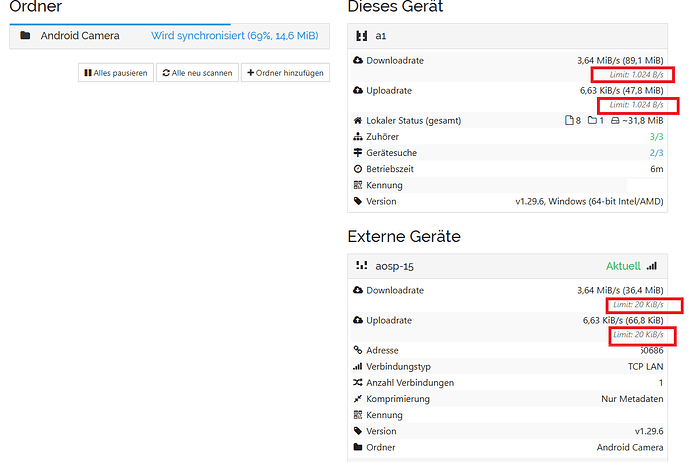Image resolution: width=689 pixels, height=462 pixels.
Task: Click the Betriebszeit value 6m
Action: tap(657, 169)
